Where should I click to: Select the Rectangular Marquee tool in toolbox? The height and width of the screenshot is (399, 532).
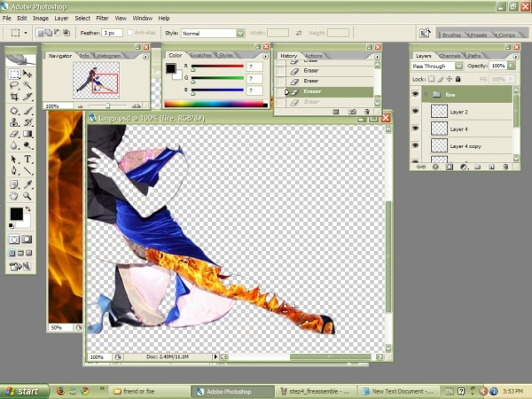14,74
